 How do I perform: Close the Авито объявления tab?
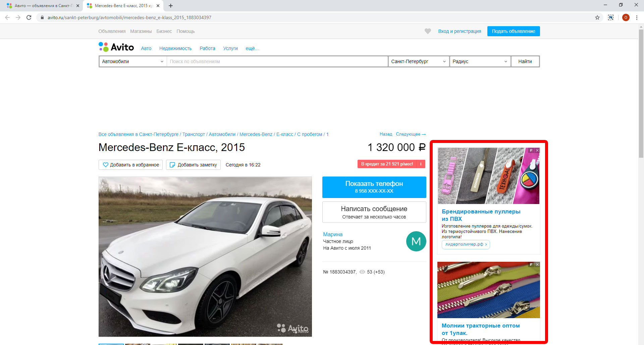coord(78,6)
